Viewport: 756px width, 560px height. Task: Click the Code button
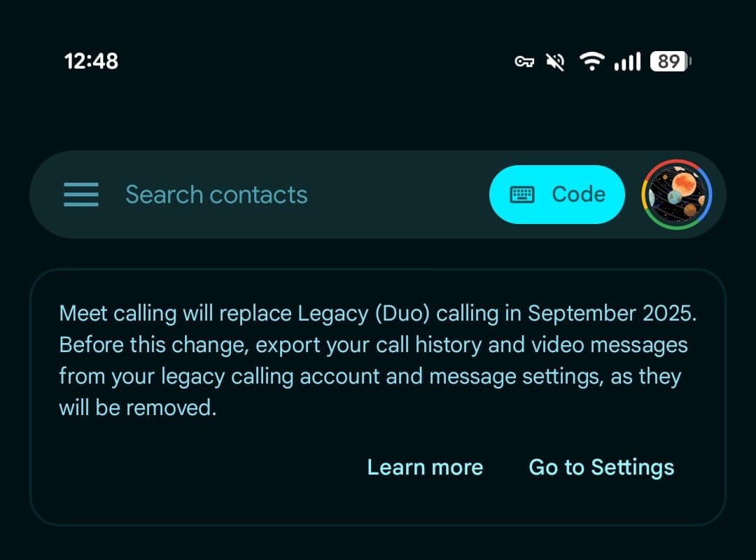tap(557, 195)
